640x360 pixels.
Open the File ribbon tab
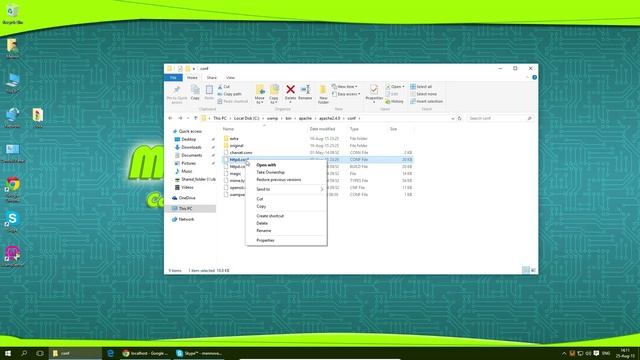(x=173, y=78)
